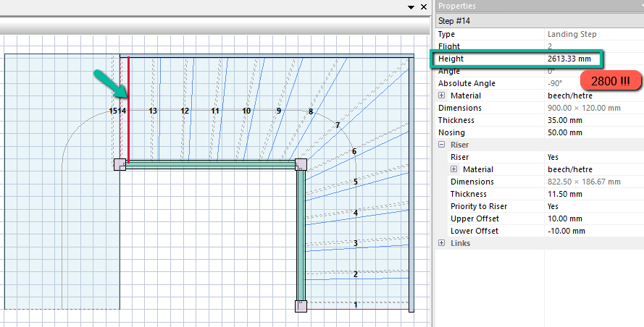Screen dimensions: 644x327
Task: Select the vertical green handrail stringer
Action: (x=301, y=236)
